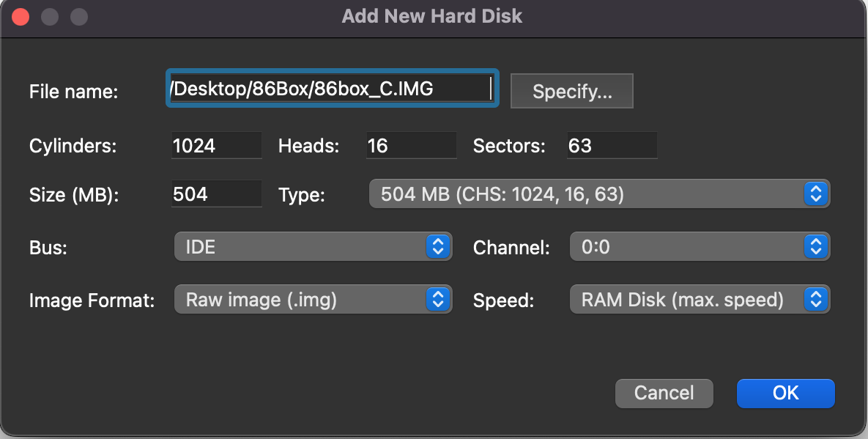Click the Channel dropdown chevron arrows

816,247
